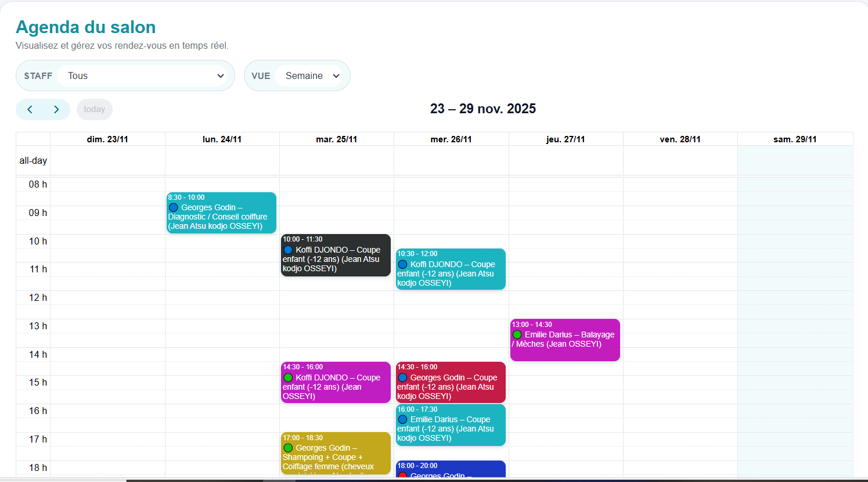Screen dimensions: 868x482
Task: Click the next week arrow
Action: 56,109
